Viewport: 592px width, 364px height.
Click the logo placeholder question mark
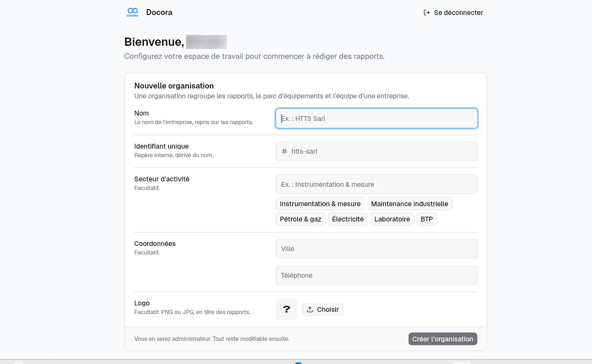pos(287,309)
